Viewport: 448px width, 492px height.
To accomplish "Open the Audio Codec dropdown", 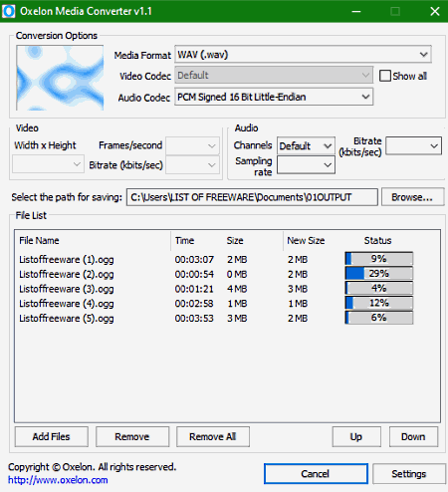I will pyautogui.click(x=274, y=97).
